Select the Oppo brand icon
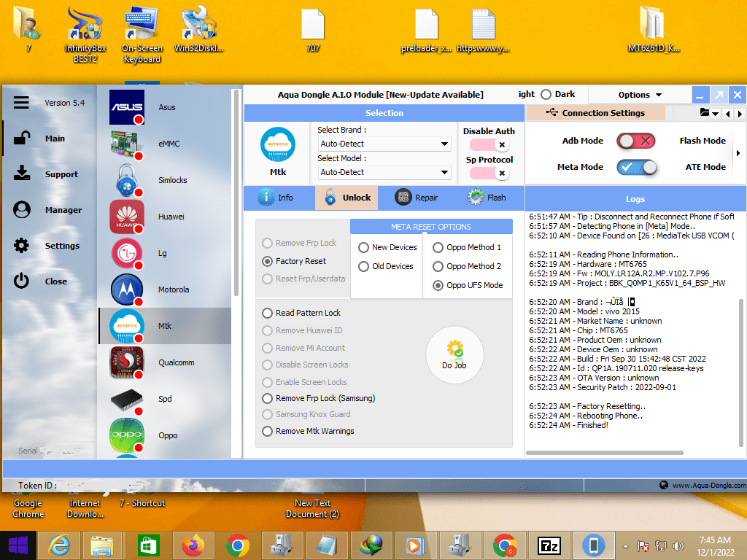The width and height of the screenshot is (747, 560). (x=127, y=435)
